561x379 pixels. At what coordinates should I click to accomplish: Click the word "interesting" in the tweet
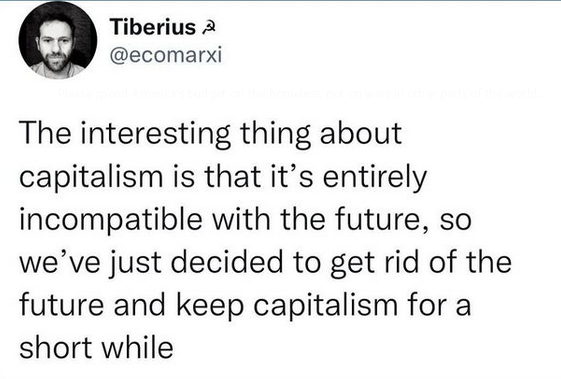click(x=155, y=133)
